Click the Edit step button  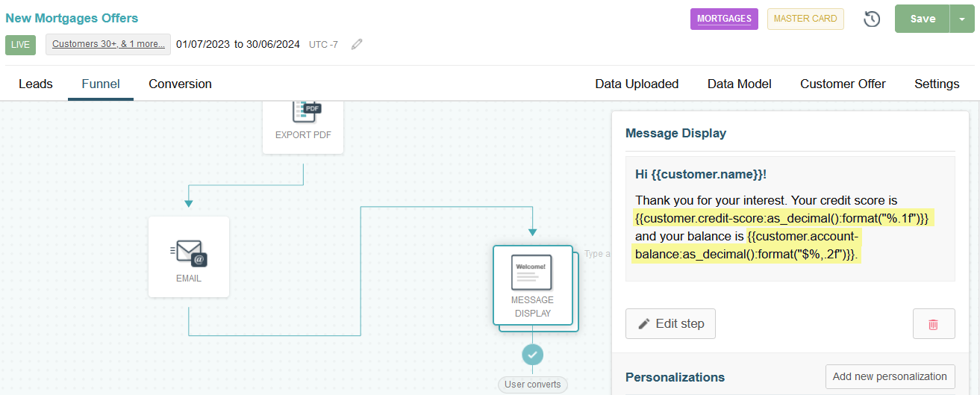click(x=670, y=324)
